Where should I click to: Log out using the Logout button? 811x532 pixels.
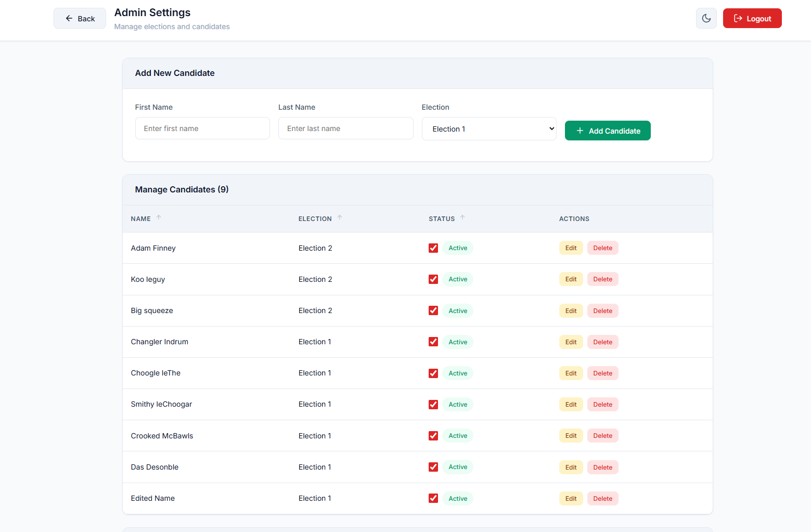752,18
